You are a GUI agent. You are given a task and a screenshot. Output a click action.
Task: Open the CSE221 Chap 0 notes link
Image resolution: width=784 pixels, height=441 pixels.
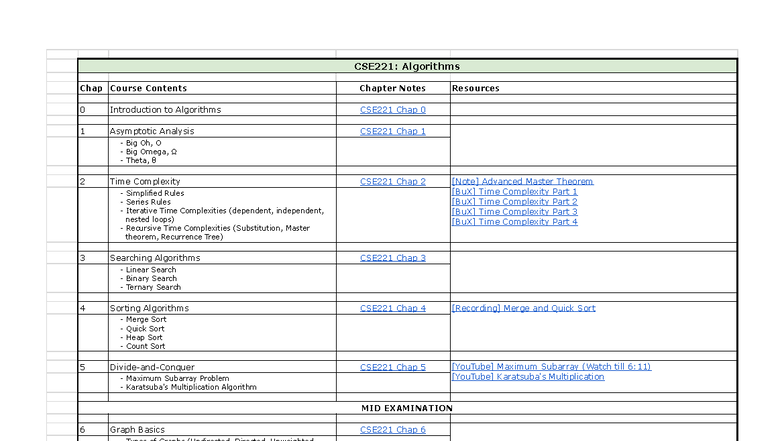(392, 110)
